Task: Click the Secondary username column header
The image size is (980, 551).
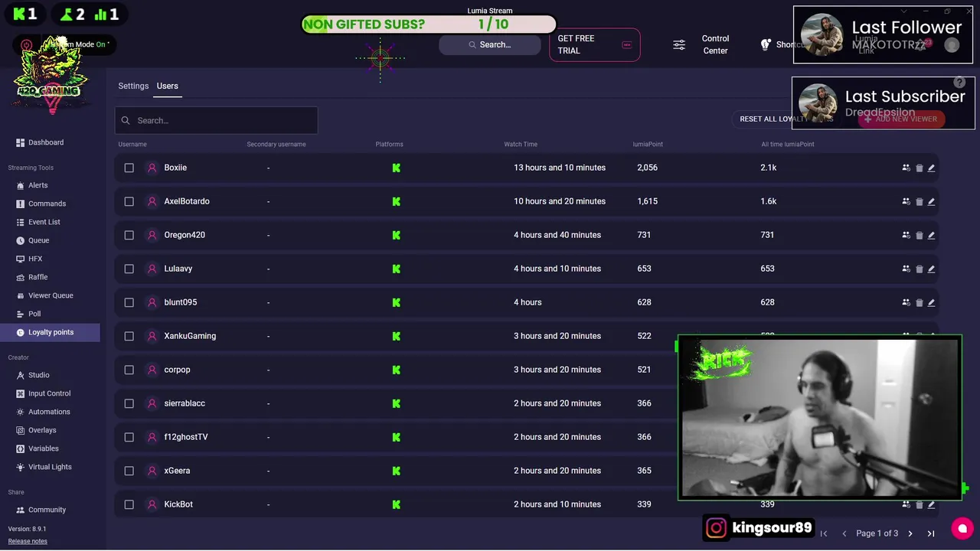Action: click(276, 144)
